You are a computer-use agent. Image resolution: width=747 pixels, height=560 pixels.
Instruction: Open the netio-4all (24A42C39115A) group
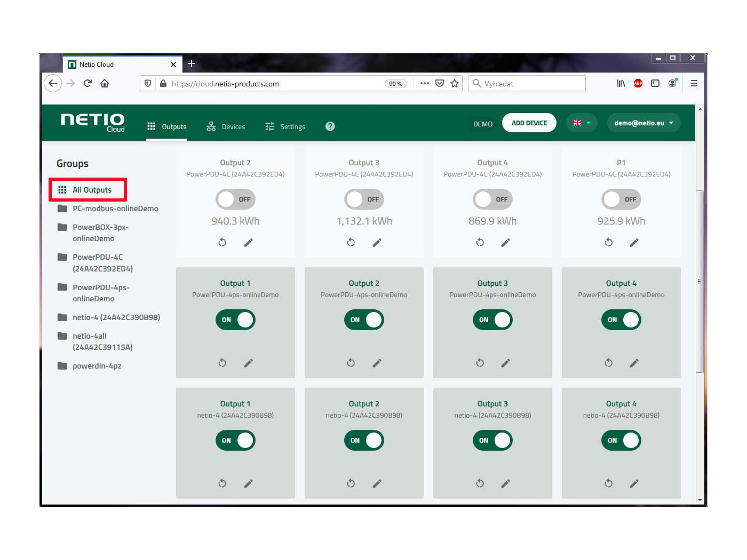point(96,341)
